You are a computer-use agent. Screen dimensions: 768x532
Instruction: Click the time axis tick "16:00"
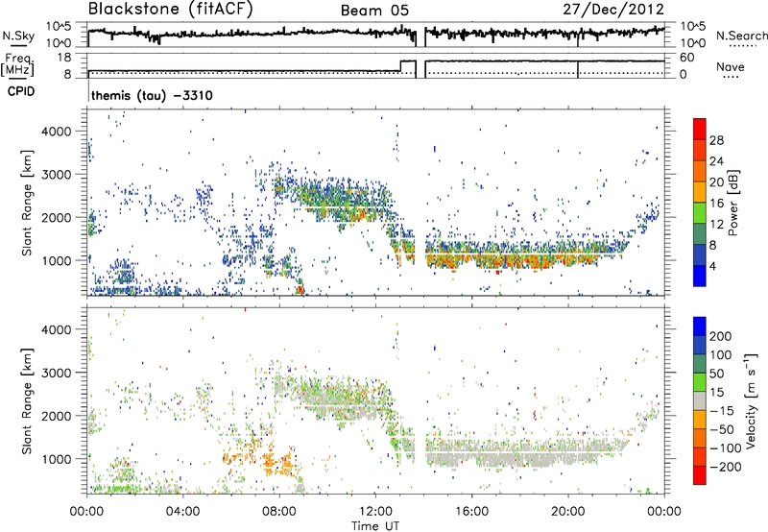coord(471,511)
